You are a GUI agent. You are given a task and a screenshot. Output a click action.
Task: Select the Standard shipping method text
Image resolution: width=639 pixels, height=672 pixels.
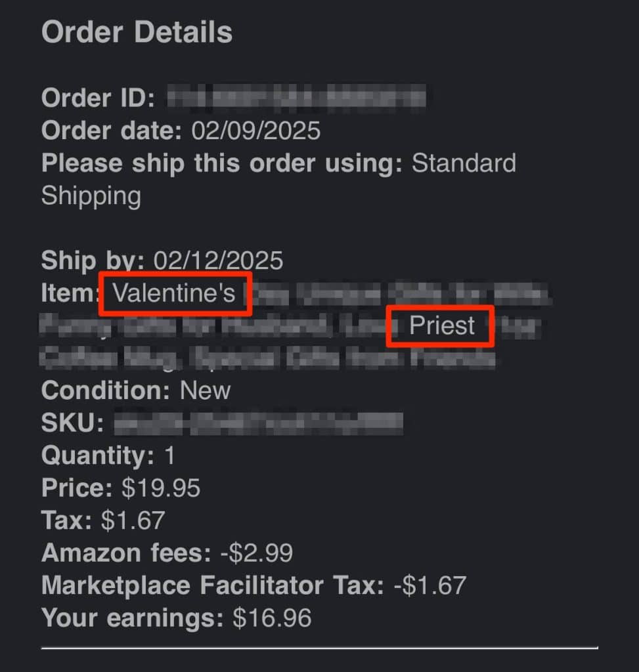(x=463, y=163)
